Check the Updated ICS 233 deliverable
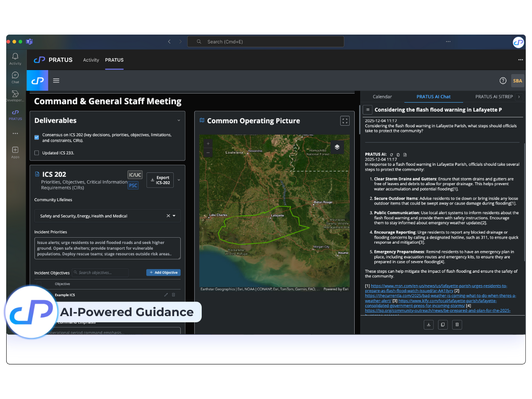 (35, 153)
